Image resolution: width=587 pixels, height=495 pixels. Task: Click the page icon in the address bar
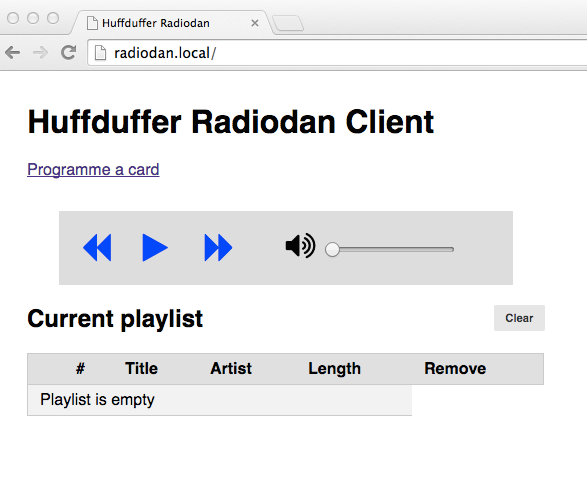[100, 53]
